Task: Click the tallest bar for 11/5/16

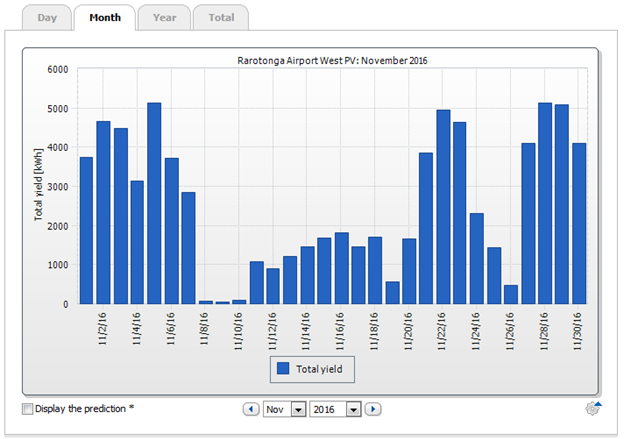Action: (x=154, y=203)
